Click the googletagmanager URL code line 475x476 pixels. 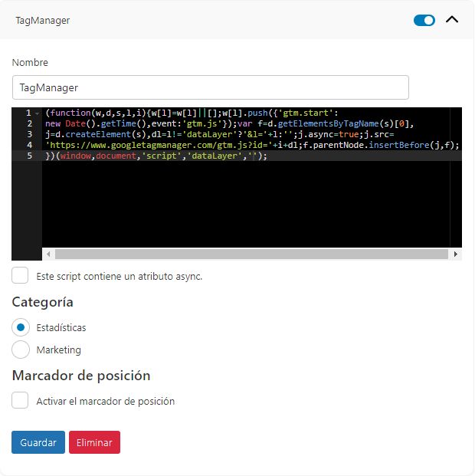pos(252,145)
